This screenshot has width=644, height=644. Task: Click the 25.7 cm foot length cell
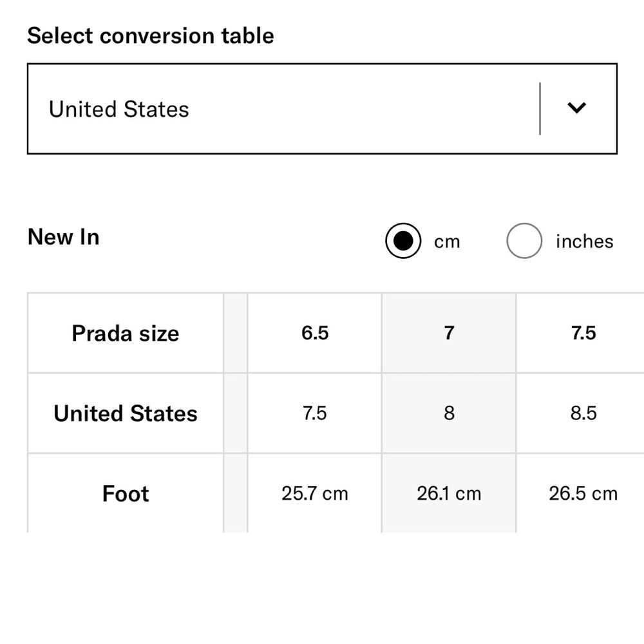[315, 493]
